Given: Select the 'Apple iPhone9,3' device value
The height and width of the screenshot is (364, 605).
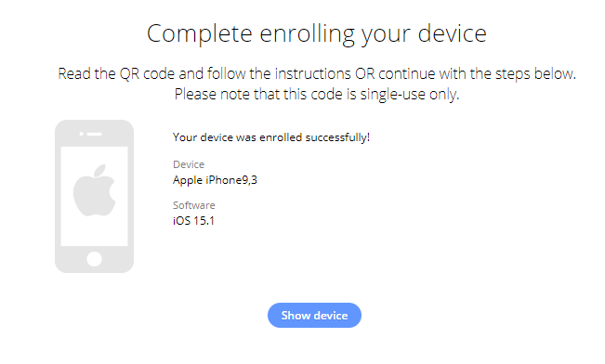Looking at the screenshot, I should (x=215, y=180).
